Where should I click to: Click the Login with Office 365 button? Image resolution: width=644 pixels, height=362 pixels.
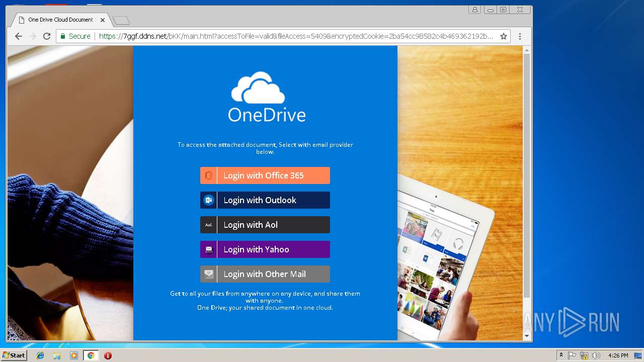coord(265,175)
